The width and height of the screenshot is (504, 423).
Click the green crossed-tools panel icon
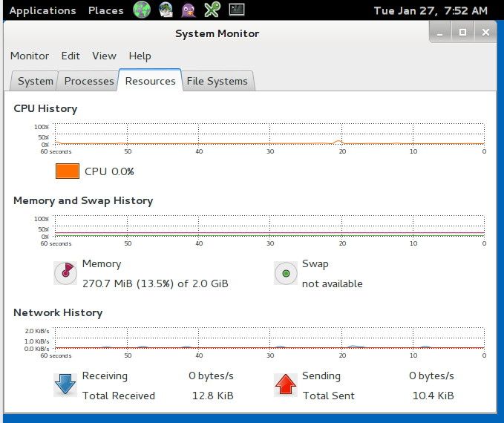click(x=212, y=10)
